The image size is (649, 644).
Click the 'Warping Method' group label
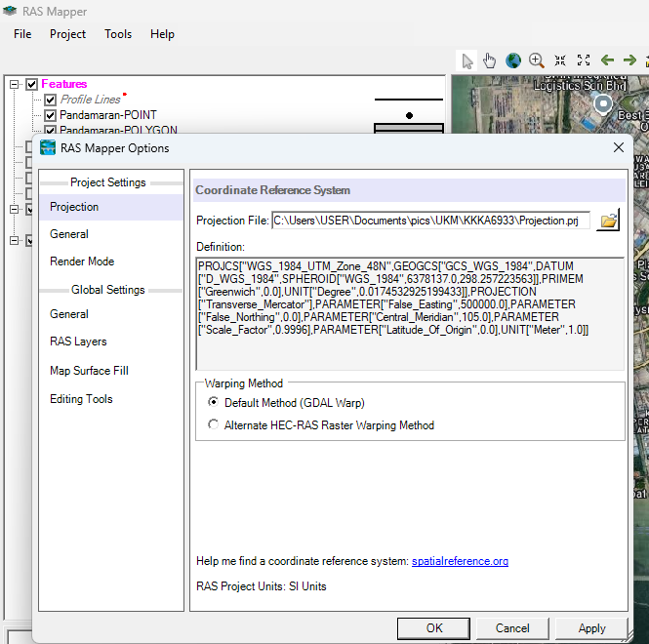(244, 383)
